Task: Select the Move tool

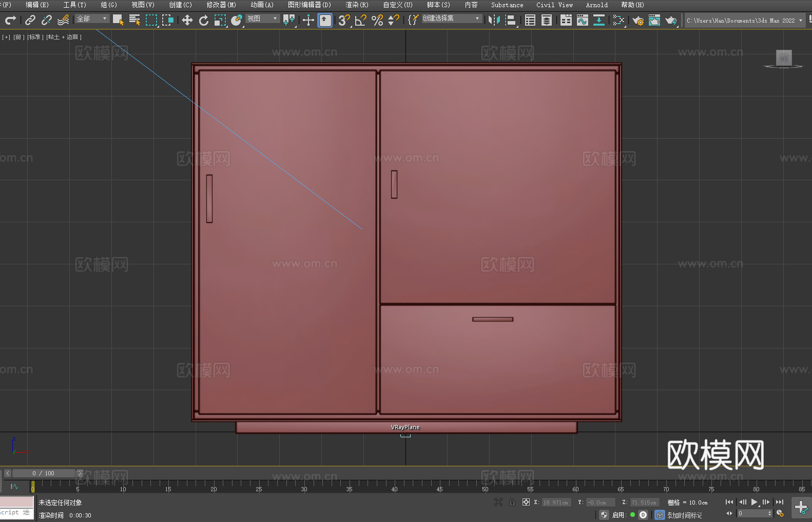Action: point(187,20)
